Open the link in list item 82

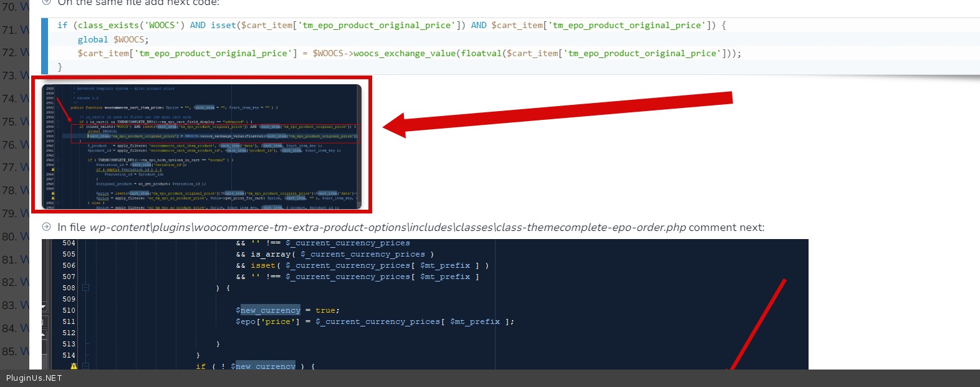[24, 282]
